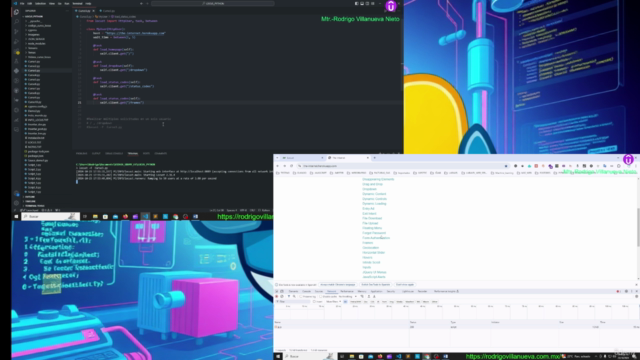Switch to the second editor tab in VS Code
This screenshot has width=640, height=360.
coord(108,11)
